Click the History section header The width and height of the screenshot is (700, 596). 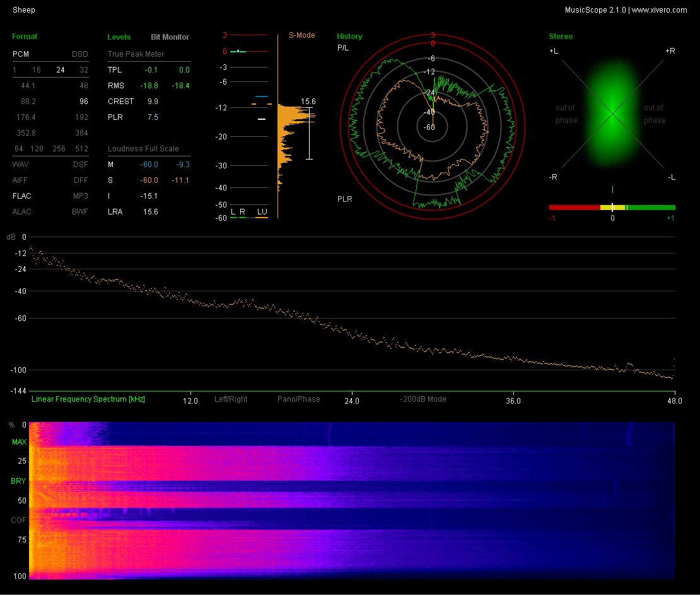pos(349,37)
